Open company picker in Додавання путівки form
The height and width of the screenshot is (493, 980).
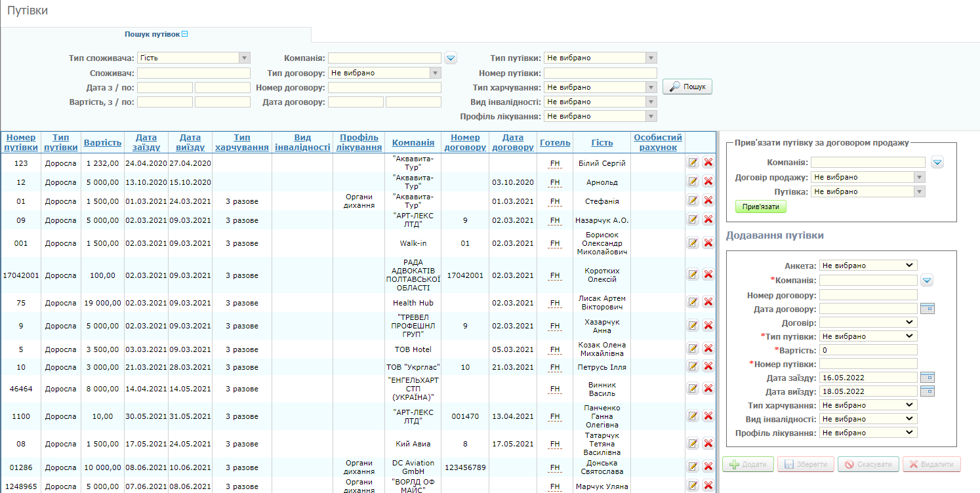927,281
